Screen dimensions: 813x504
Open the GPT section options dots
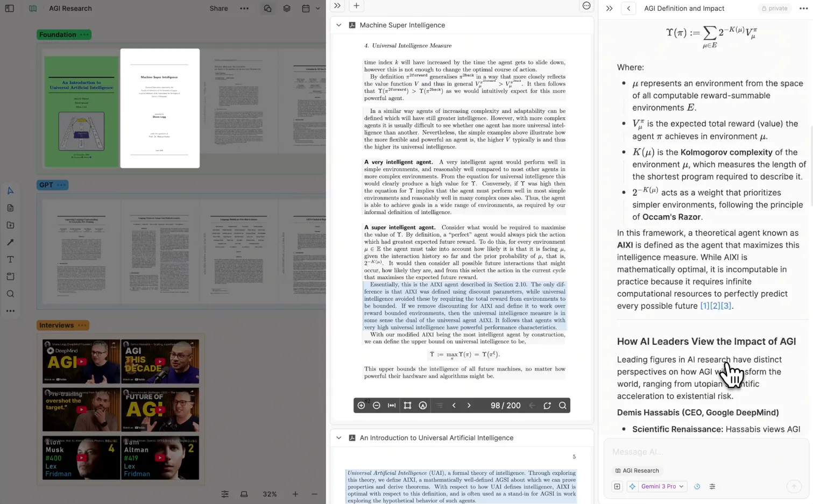(x=61, y=185)
